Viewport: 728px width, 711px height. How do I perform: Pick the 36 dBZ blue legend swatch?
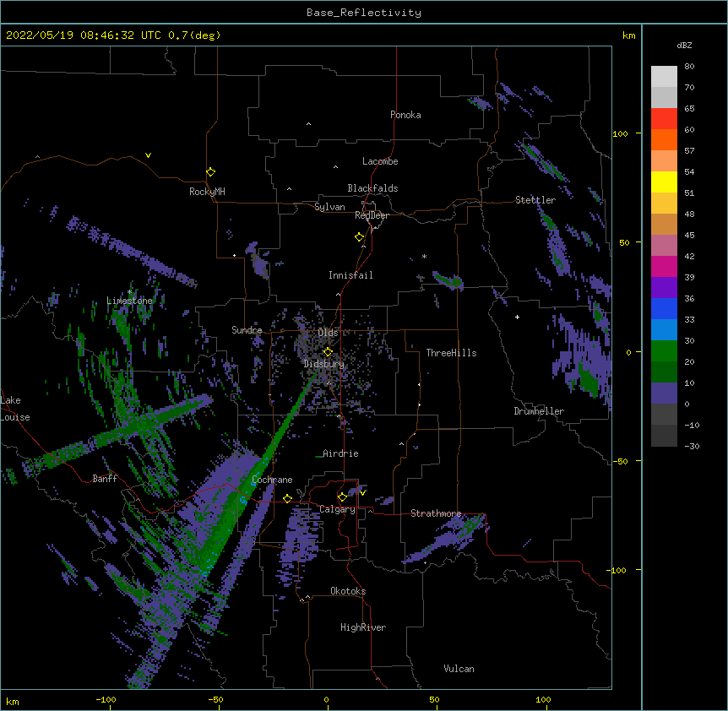(x=664, y=308)
